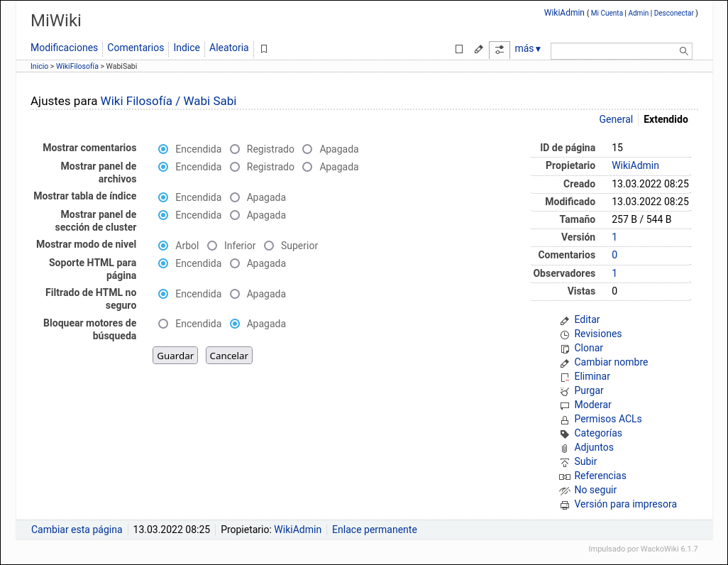Screen dimensions: 728x565
Task: Select Inferior for Mostrar modo de nivel
Action: [x=212, y=246]
